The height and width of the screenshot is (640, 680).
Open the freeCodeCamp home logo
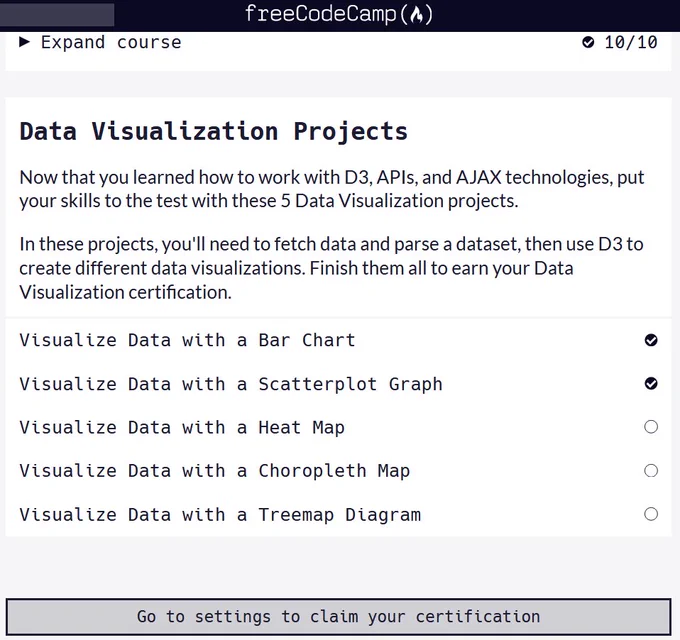(339, 14)
